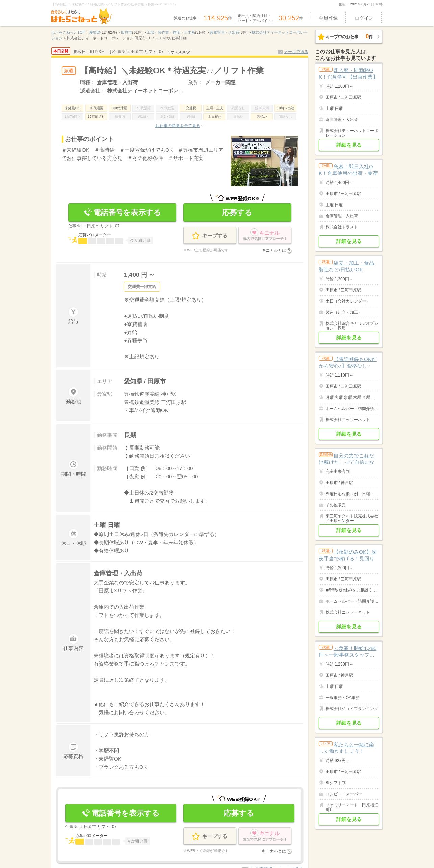Click bottom 応募する button
The height and width of the screenshot is (868, 434).
[239, 813]
